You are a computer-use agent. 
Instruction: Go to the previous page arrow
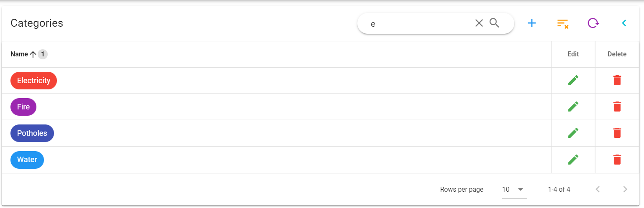(x=598, y=190)
